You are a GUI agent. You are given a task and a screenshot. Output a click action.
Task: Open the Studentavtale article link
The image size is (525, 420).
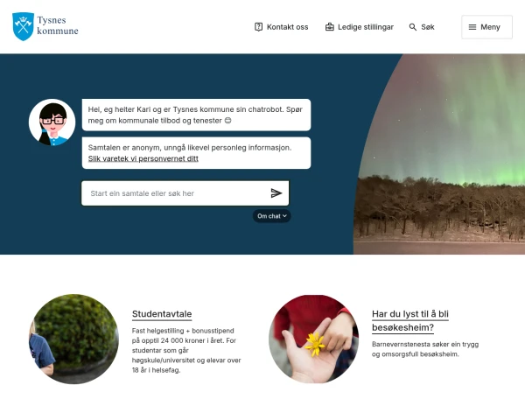click(x=162, y=314)
